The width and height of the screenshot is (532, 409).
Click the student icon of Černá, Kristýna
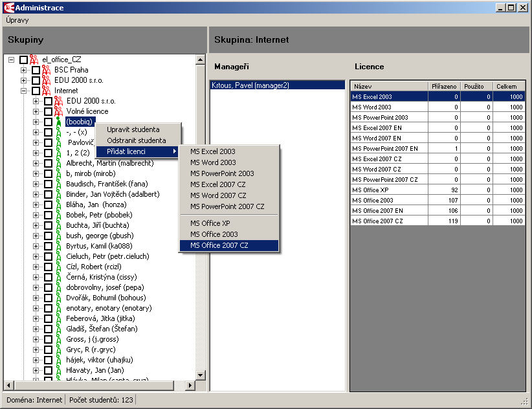click(58, 278)
